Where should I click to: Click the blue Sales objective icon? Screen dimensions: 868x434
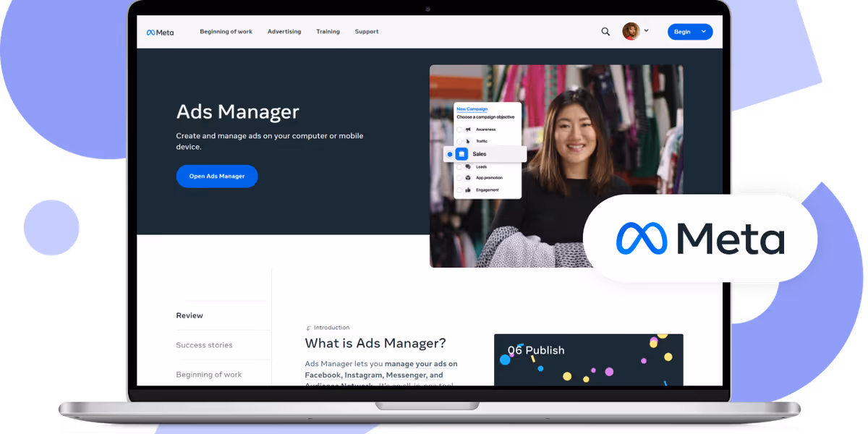[461, 154]
